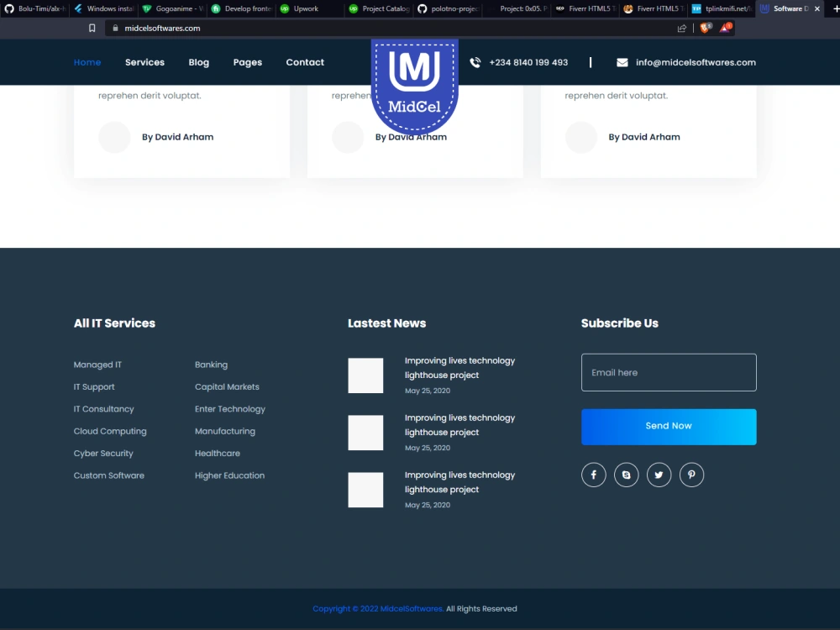Open the Banking link
This screenshot has height=630, width=840.
(x=211, y=365)
